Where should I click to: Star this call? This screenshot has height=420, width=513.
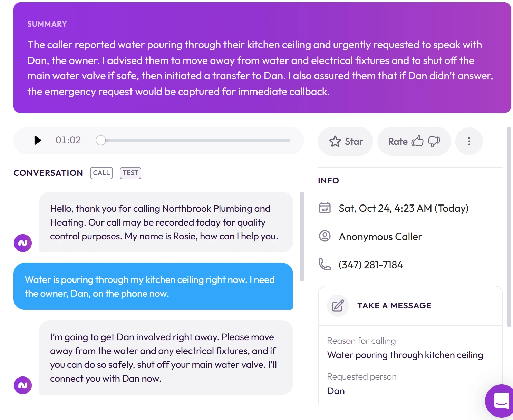pos(346,141)
